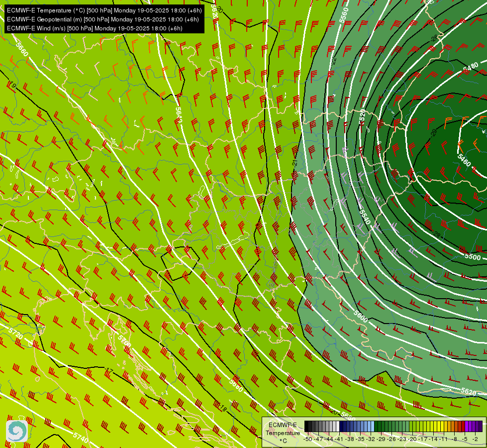The image size is (487, 448).
Task: Click the -11 legend tick label
Action: [443, 439]
